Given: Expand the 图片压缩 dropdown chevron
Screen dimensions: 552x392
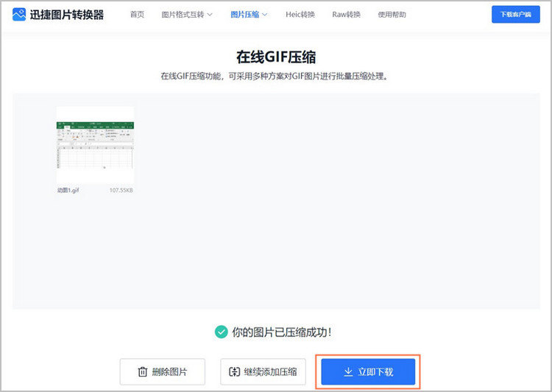Looking at the screenshot, I should [x=265, y=15].
